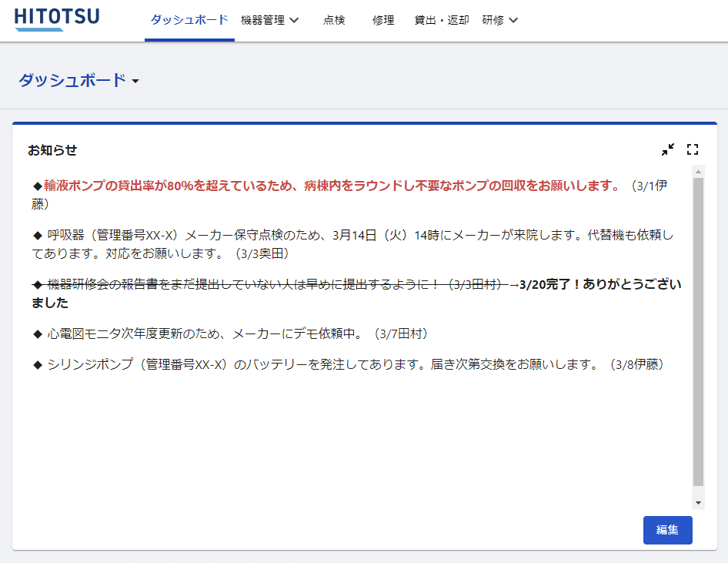Click the shrink arrows icon on the announcements panel
728x563 pixels.
[x=666, y=149]
